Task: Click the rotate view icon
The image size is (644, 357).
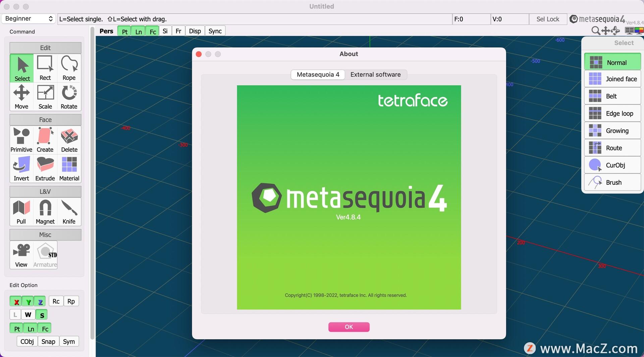Action: [x=615, y=31]
